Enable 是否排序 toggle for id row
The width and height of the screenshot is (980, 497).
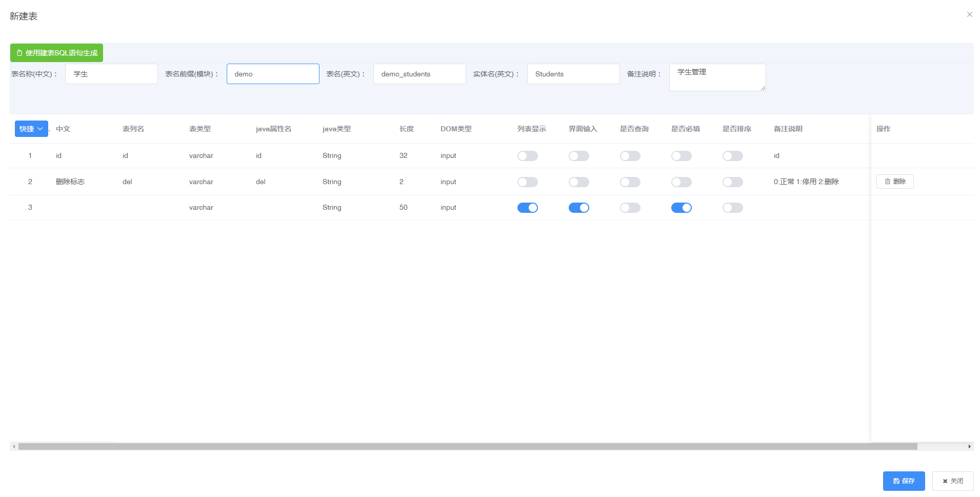[x=733, y=156]
